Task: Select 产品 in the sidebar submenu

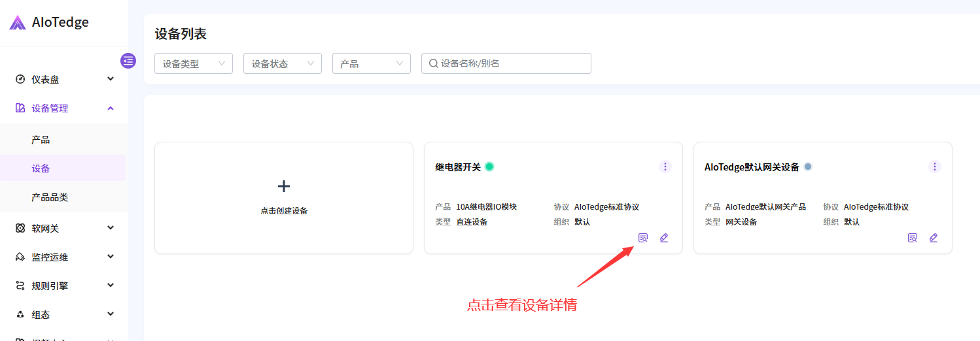Action: click(x=41, y=140)
